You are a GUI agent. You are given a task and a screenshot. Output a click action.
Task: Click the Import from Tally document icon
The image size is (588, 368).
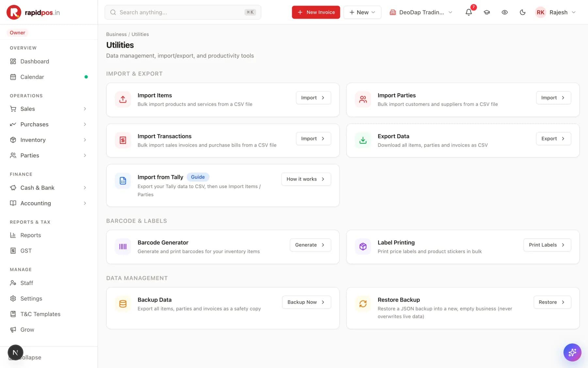point(123,181)
